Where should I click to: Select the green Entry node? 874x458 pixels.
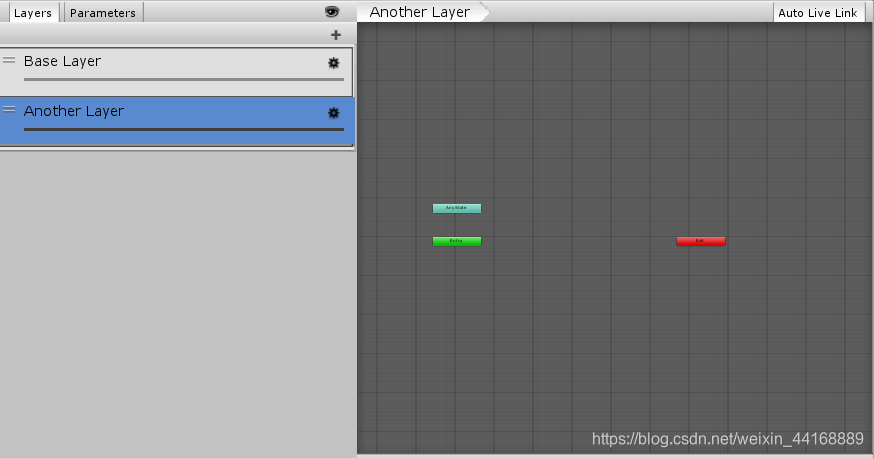[457, 241]
